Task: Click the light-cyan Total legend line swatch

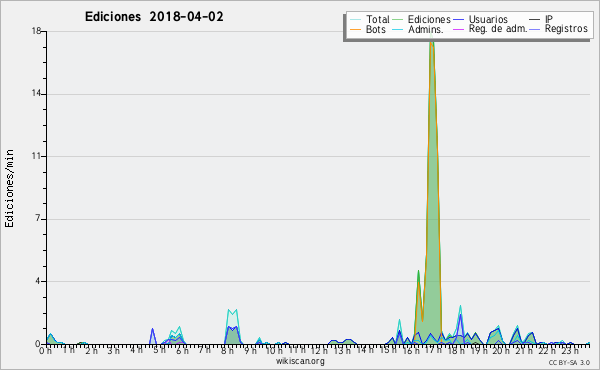Action: [355, 20]
